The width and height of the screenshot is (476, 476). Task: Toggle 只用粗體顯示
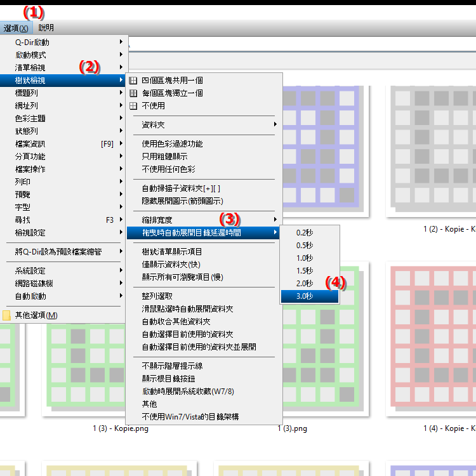[204, 156]
